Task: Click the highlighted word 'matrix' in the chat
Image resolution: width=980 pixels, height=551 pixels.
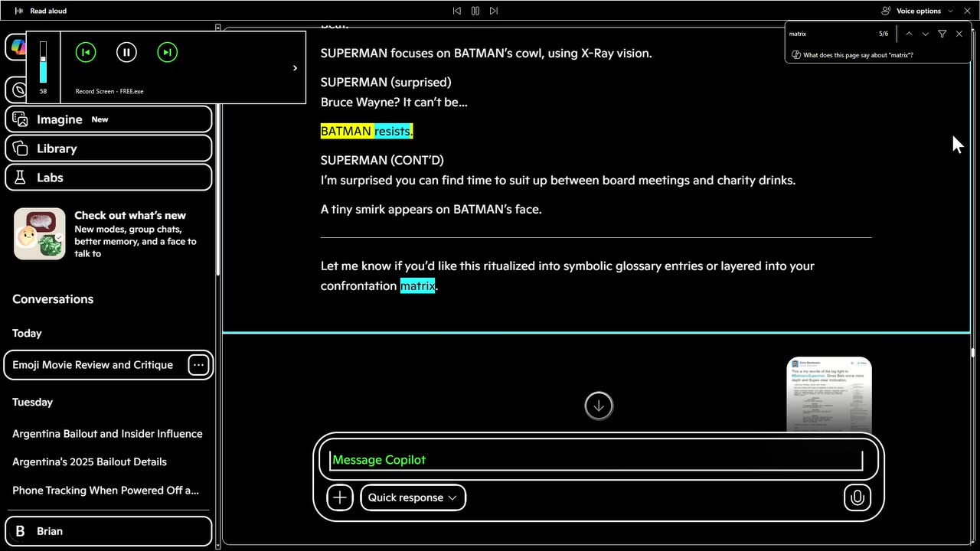Action: [418, 285]
